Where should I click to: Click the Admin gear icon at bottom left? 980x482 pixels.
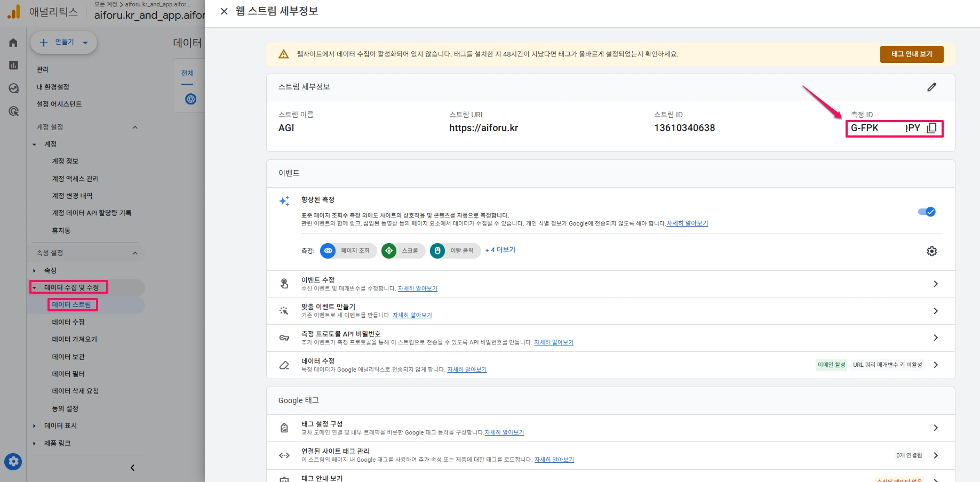(x=13, y=461)
